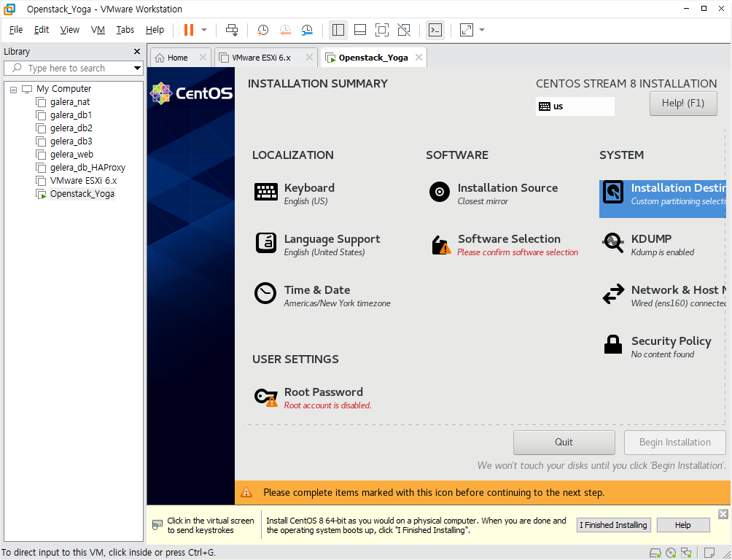This screenshot has width=732, height=560.
Task: Close the Home tab
Action: [203, 57]
